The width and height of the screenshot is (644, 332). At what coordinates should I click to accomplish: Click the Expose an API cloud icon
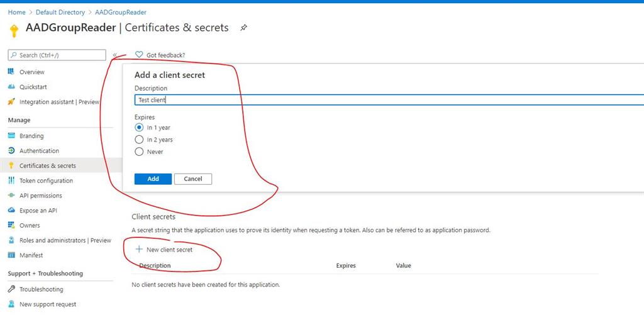click(x=11, y=211)
